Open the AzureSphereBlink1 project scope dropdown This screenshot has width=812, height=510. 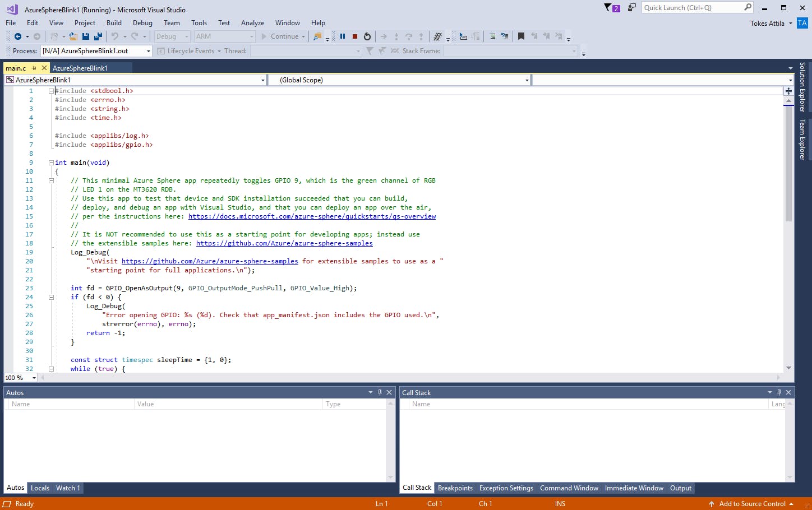262,80
